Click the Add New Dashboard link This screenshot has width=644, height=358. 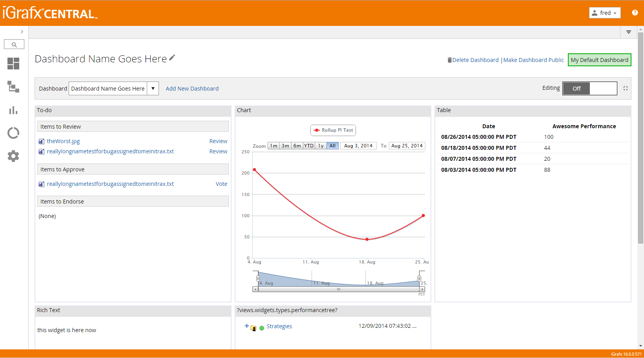[192, 89]
